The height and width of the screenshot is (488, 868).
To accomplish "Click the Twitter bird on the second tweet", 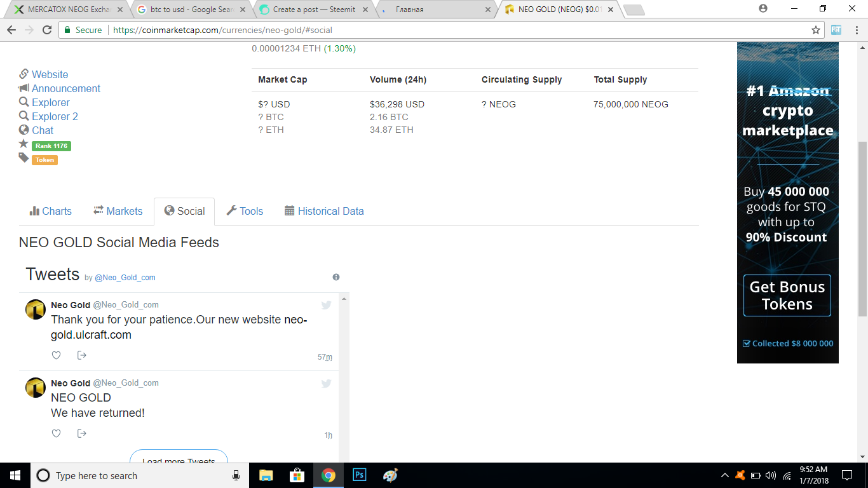I will click(326, 383).
